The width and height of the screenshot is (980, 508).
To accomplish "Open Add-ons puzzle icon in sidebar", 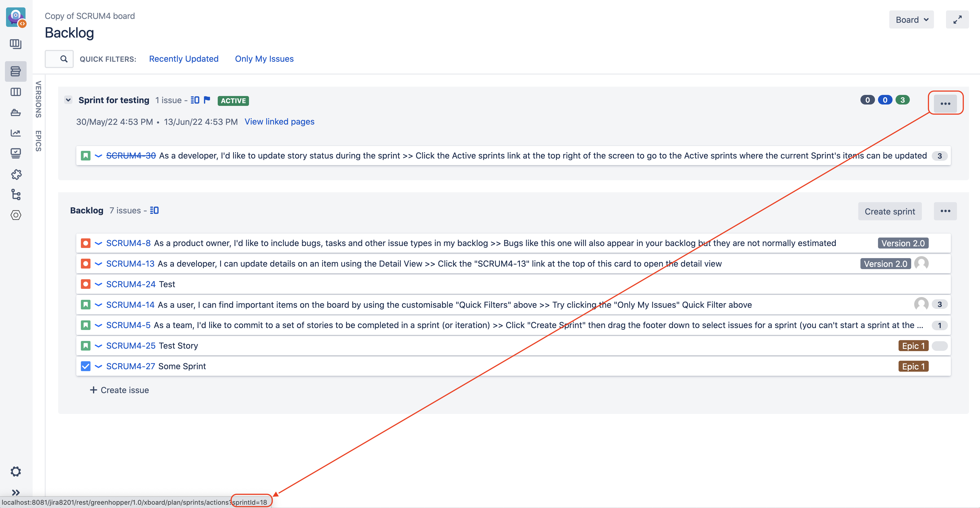I will (16, 174).
